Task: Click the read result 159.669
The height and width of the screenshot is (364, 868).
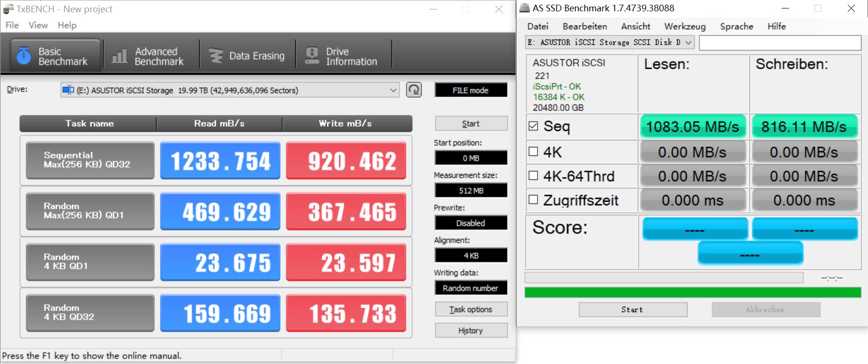Action: [220, 313]
